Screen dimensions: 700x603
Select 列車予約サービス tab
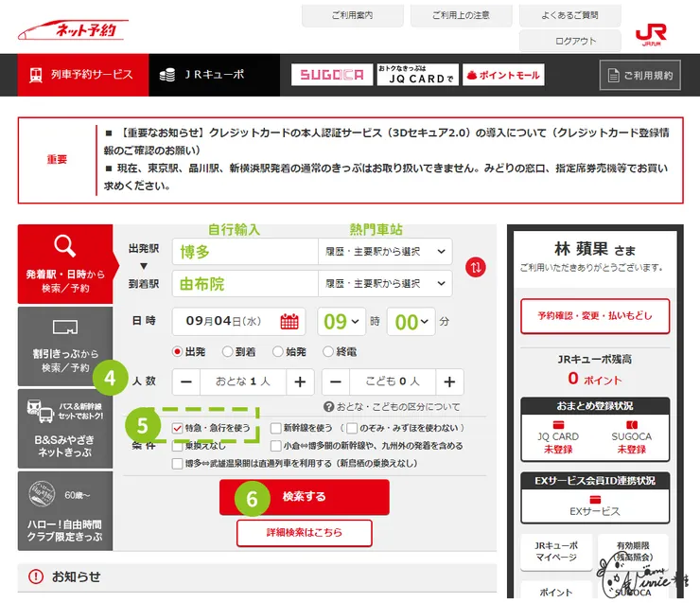pyautogui.click(x=83, y=75)
